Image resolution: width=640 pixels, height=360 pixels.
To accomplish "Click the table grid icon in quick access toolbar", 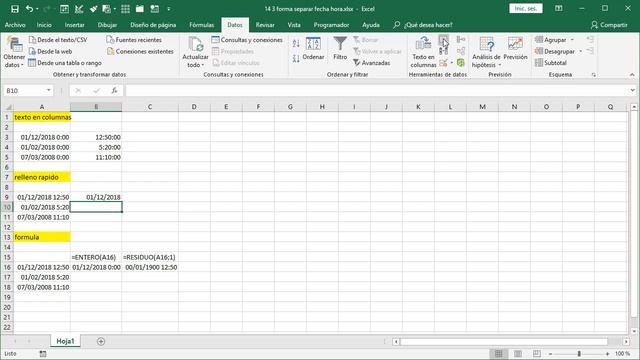I will pyautogui.click(x=125, y=9).
